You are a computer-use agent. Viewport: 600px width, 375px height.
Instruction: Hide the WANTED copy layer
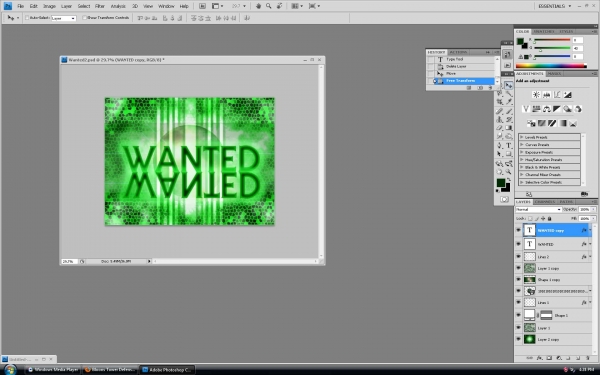pyautogui.click(x=518, y=230)
